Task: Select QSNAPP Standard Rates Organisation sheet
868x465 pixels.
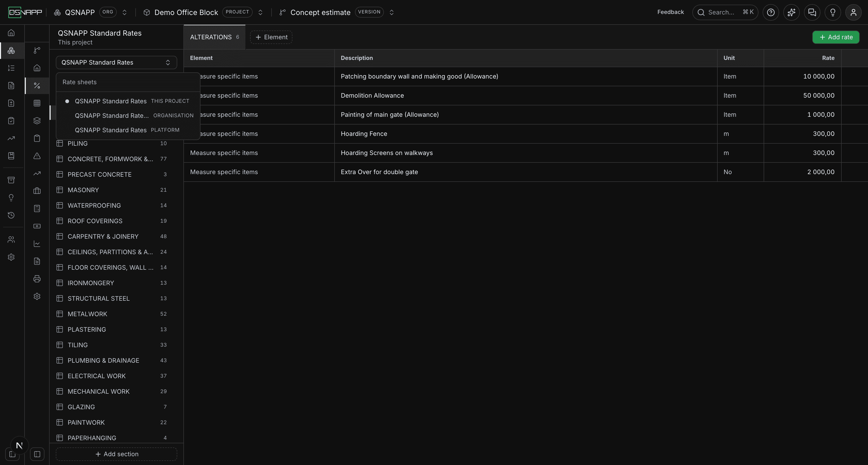Action: click(x=128, y=115)
